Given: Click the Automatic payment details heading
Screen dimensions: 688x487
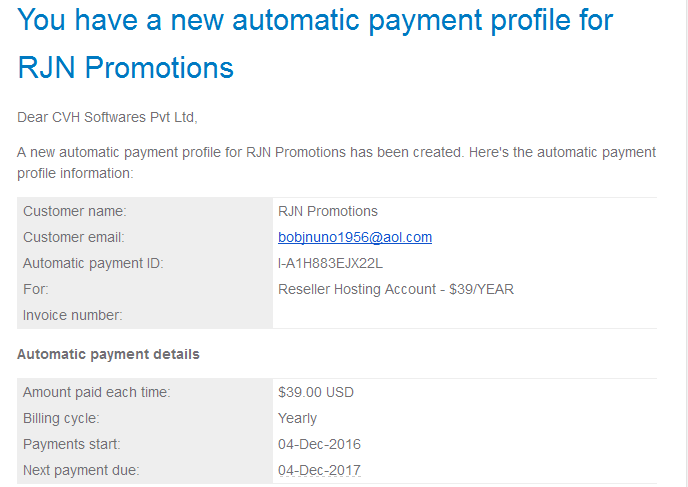Looking at the screenshot, I should (108, 355).
